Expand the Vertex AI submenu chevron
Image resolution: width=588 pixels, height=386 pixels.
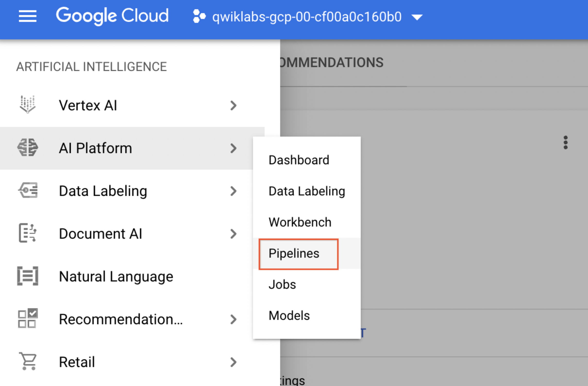coord(234,106)
